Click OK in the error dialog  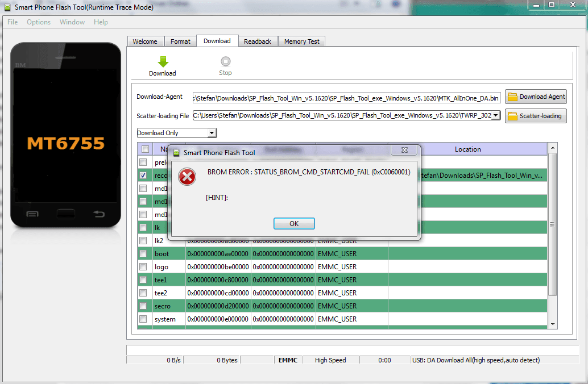point(294,224)
